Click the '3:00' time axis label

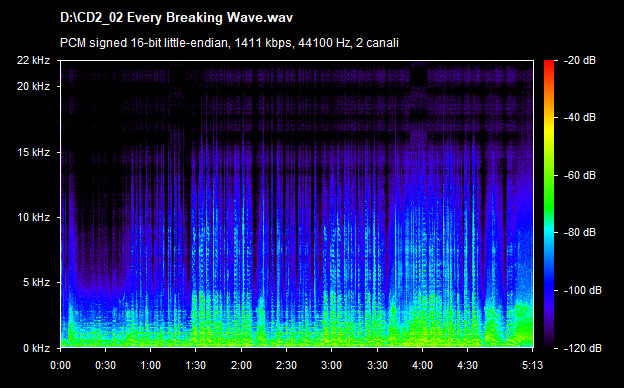332,365
